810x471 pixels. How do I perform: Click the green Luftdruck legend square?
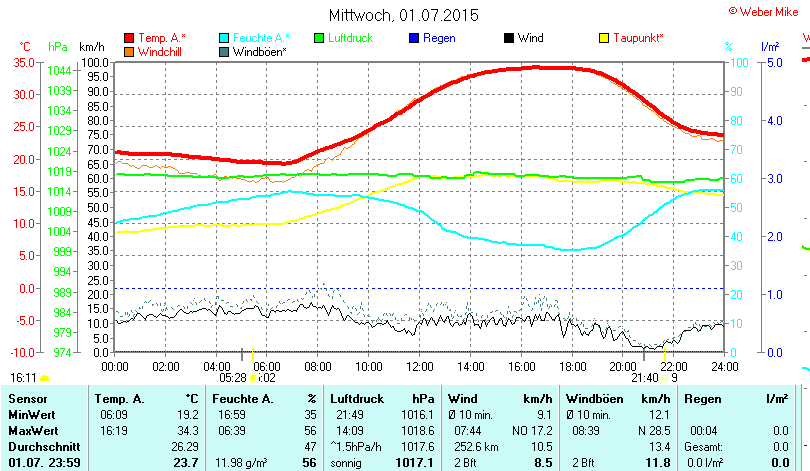click(320, 38)
